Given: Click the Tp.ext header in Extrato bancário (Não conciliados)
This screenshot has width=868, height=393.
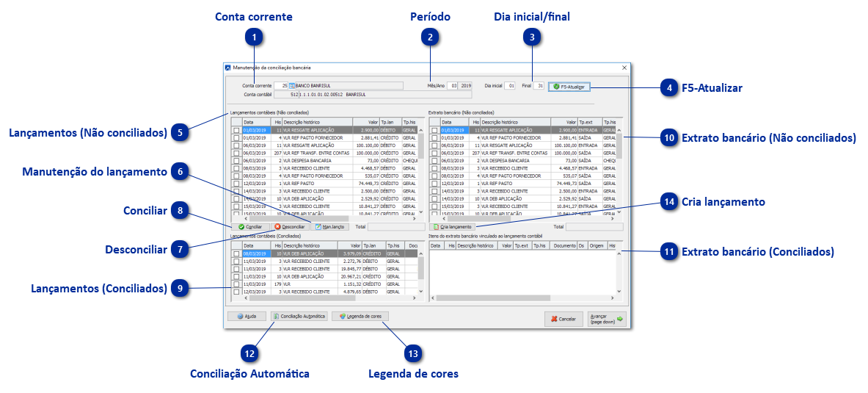Looking at the screenshot, I should [590, 122].
